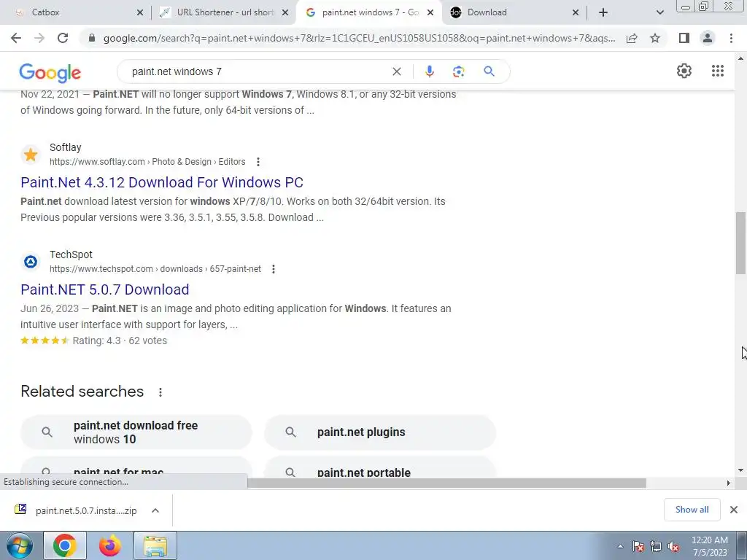Image resolution: width=747 pixels, height=560 pixels.
Task: Launch Firefox from the taskbar
Action: point(110,545)
